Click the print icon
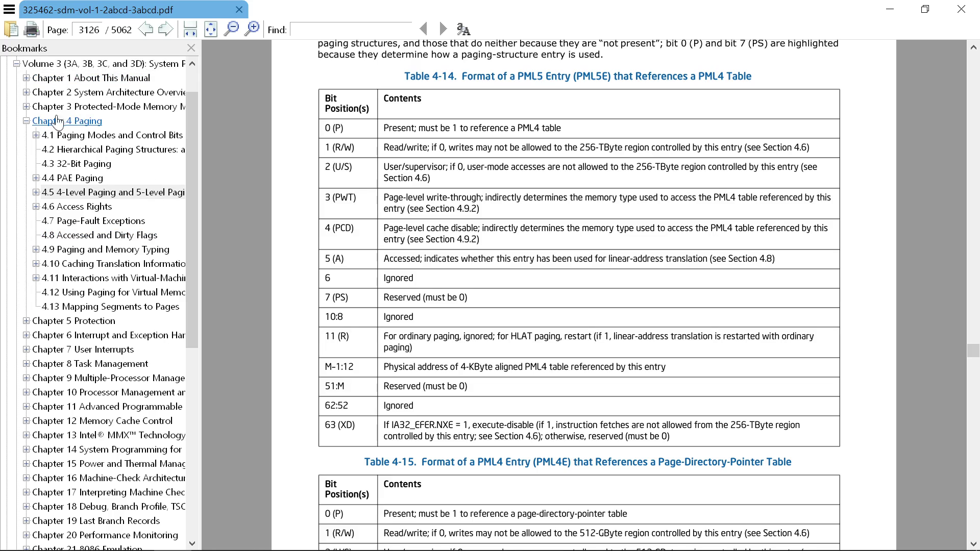This screenshot has height=551, width=980. 32,29
